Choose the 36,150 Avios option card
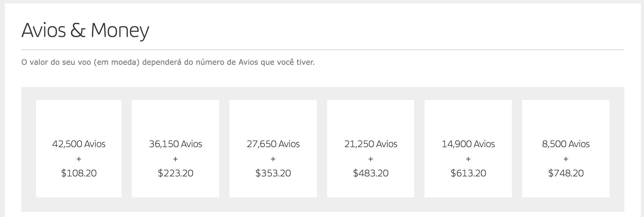The height and width of the screenshot is (217, 644). tap(175, 149)
